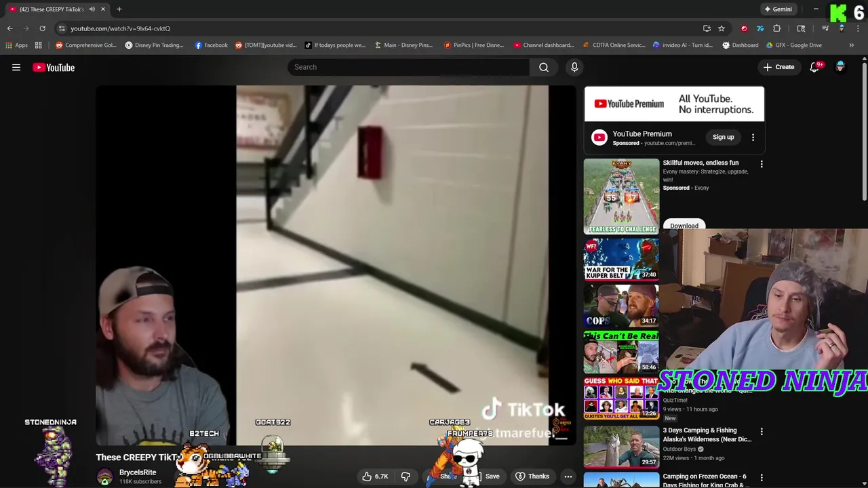Show more bookmarks chevron
Image resolution: width=868 pixels, height=488 pixels.
pos(852,45)
